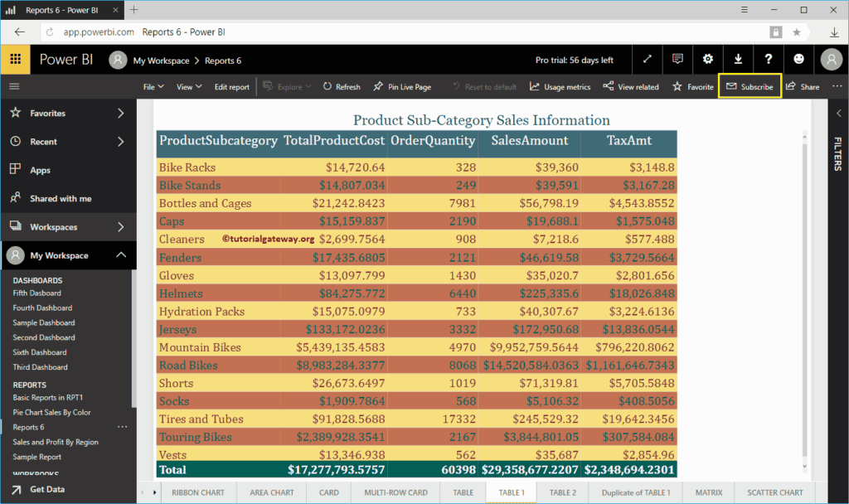This screenshot has width=849, height=504.
Task: Open the File dropdown menu
Action: click(153, 87)
